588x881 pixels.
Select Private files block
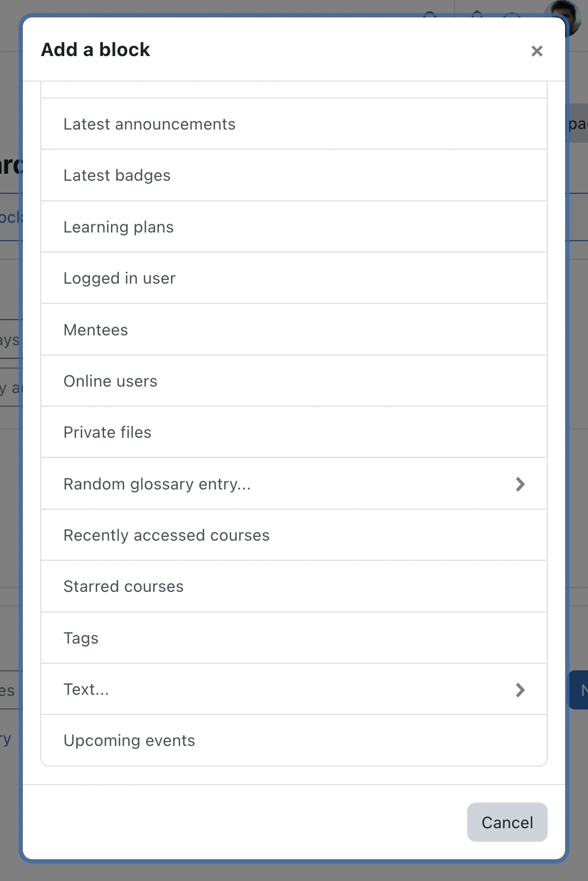tap(294, 432)
